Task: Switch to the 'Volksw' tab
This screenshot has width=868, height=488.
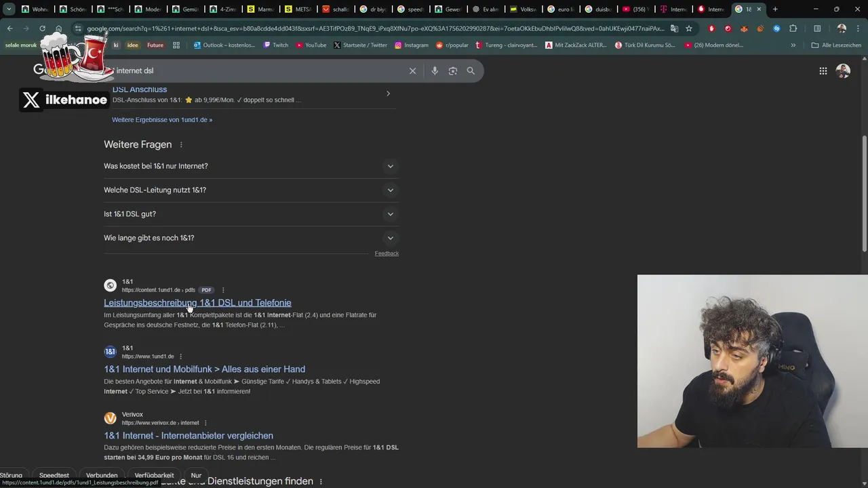Action: [x=522, y=9]
